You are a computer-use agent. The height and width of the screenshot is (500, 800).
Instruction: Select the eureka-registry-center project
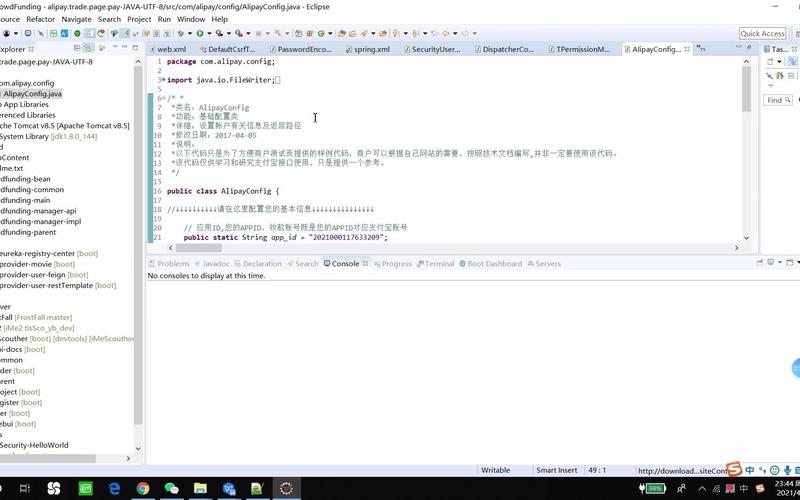tap(49, 253)
